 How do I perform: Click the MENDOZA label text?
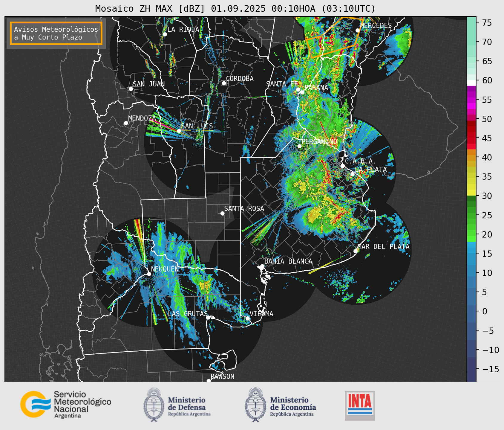click(142, 118)
